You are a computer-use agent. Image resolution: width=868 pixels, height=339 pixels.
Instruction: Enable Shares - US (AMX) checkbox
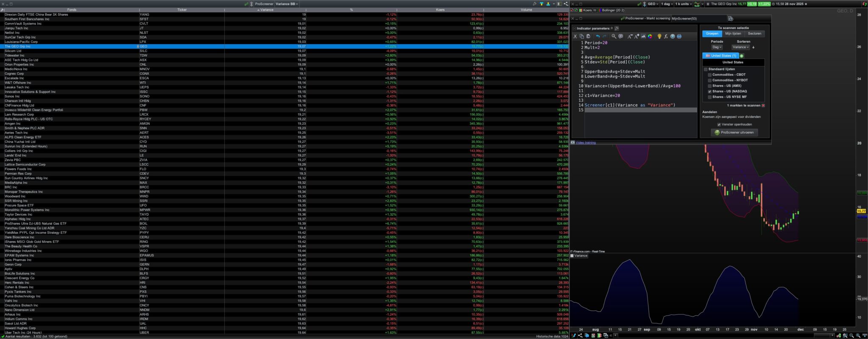710,86
